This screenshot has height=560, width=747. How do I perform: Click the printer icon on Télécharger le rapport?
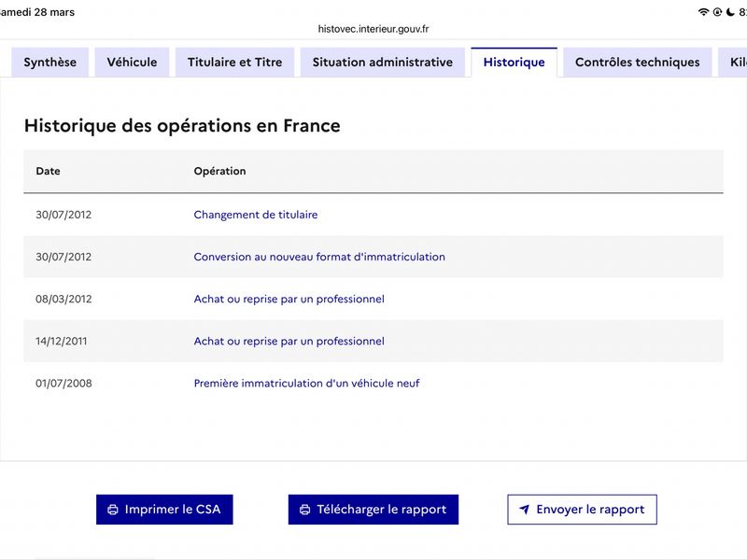(x=304, y=510)
